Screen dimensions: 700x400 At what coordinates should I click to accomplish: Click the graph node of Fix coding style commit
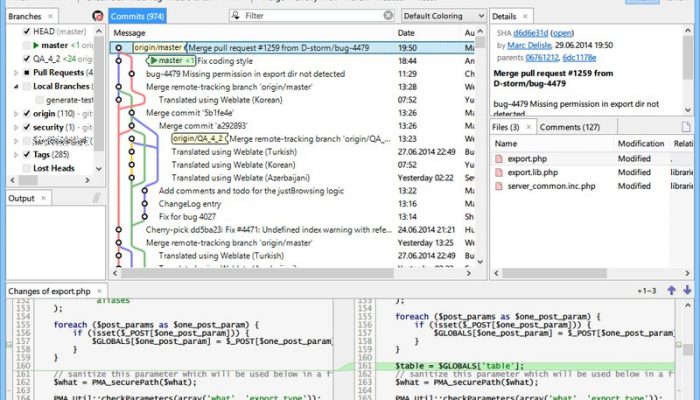119,61
